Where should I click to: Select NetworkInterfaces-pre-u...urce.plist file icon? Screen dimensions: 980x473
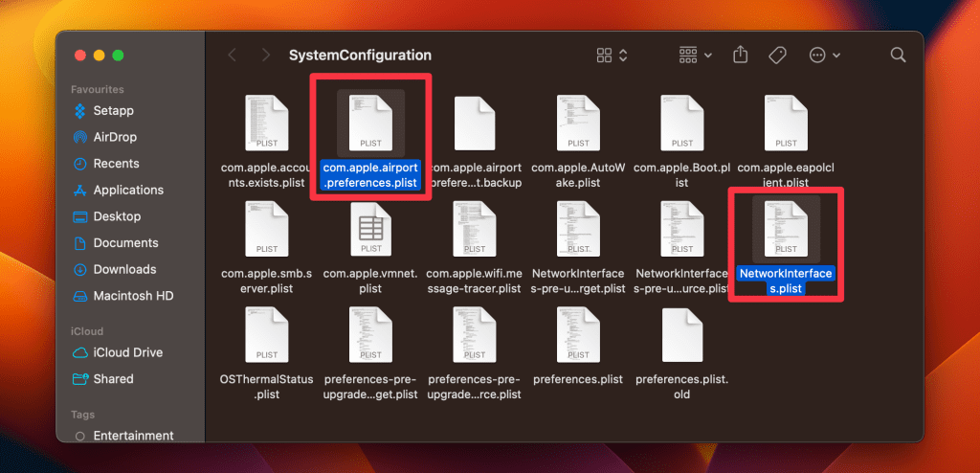(x=682, y=229)
